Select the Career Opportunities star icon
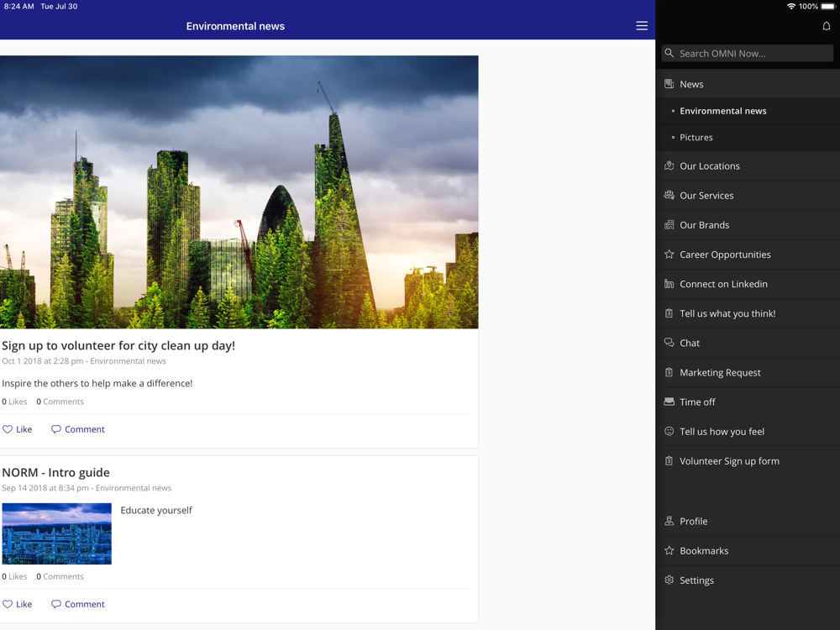The width and height of the screenshot is (840, 630). click(669, 255)
